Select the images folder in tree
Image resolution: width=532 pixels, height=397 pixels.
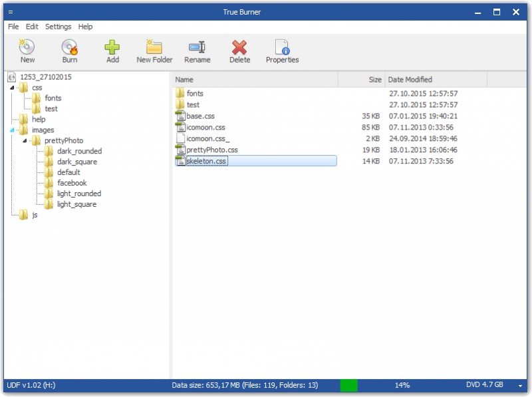click(43, 130)
